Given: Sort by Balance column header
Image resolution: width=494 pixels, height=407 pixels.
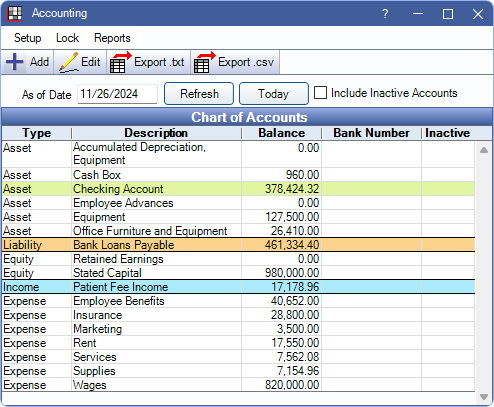Looking at the screenshot, I should [281, 133].
